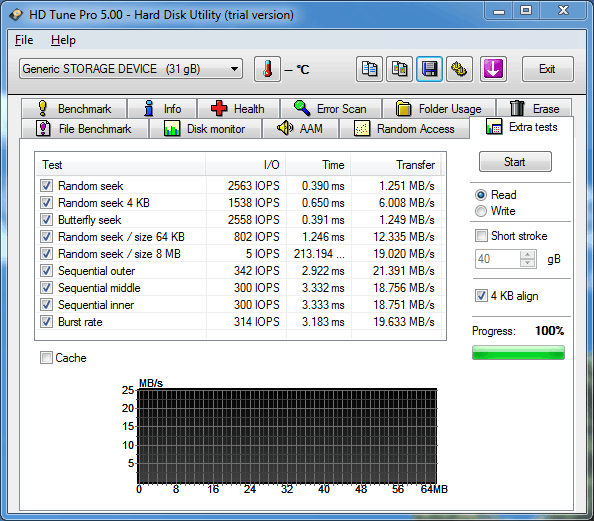Open options via the gear tools icon
The width and height of the screenshot is (594, 521).
tap(459, 69)
